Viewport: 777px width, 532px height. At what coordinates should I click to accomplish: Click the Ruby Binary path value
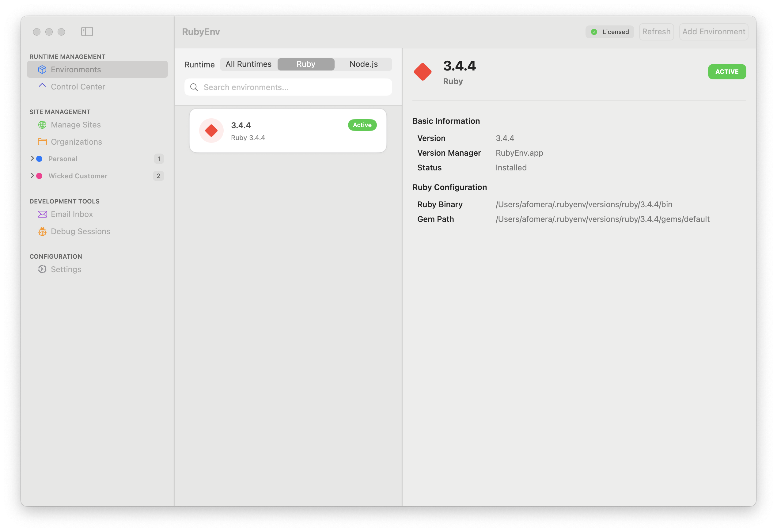point(584,204)
